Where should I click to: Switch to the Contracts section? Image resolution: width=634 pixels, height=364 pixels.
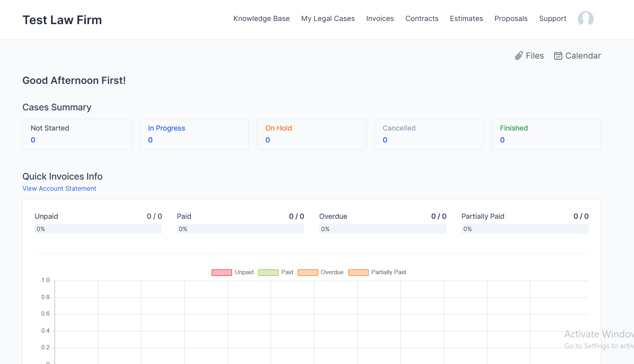(421, 18)
